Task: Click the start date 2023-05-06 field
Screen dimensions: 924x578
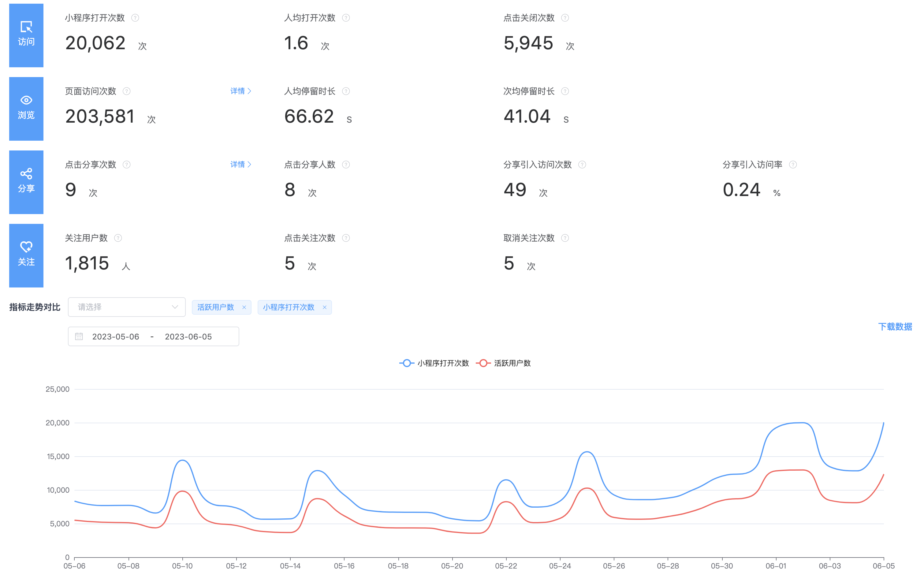Action: coord(116,337)
